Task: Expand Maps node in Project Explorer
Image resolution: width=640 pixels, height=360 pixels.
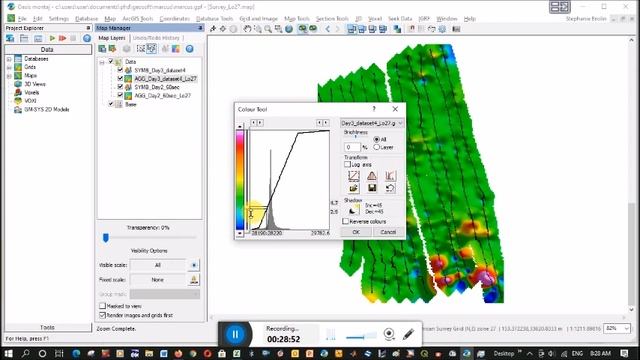Action: click(x=9, y=76)
